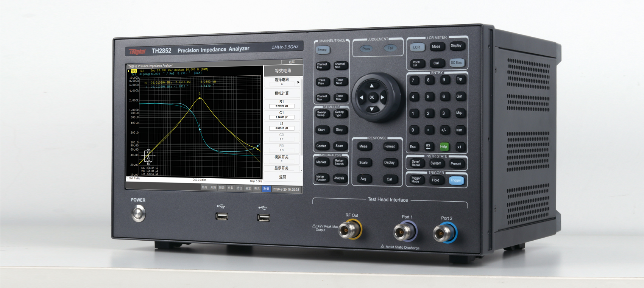This screenshot has height=288, width=644.
Task: Click the right arrow on the navigation dial
Action: 382,97
